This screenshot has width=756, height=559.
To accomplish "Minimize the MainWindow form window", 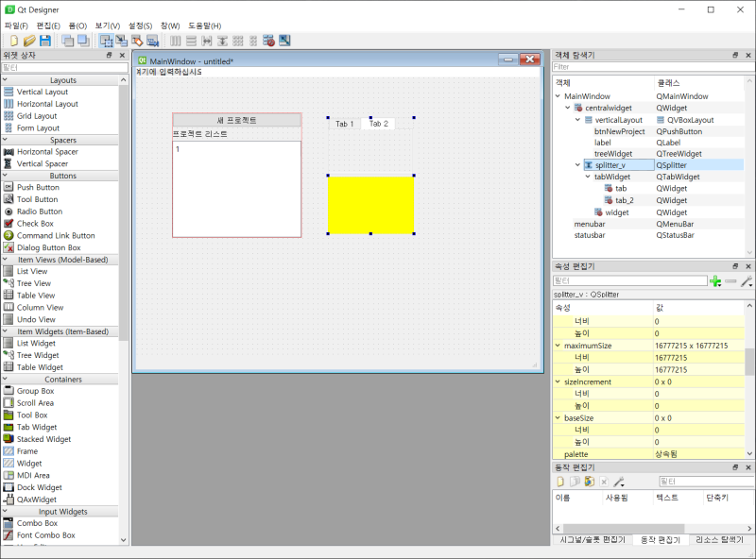I will coord(508,59).
